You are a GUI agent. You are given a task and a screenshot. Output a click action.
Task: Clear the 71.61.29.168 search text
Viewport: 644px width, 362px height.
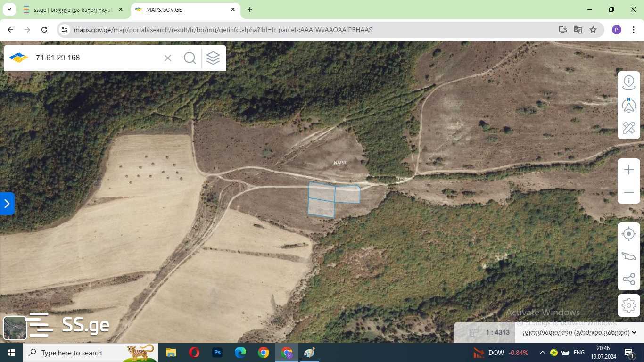pyautogui.click(x=168, y=58)
